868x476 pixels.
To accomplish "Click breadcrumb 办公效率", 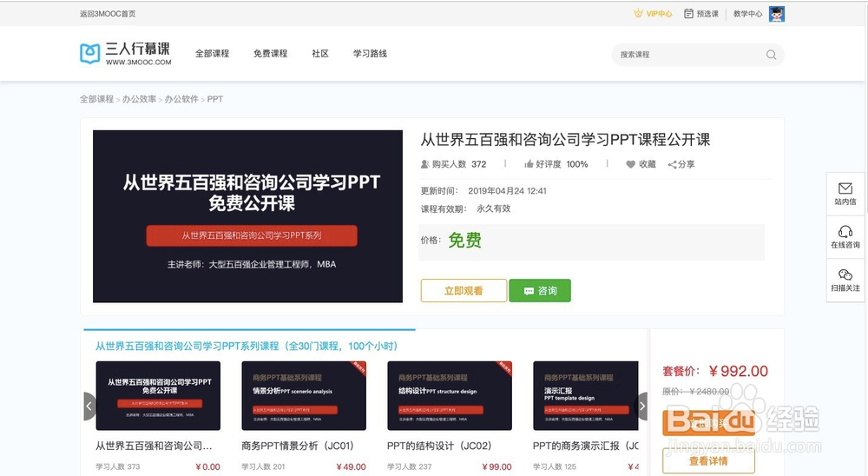I will click(139, 99).
